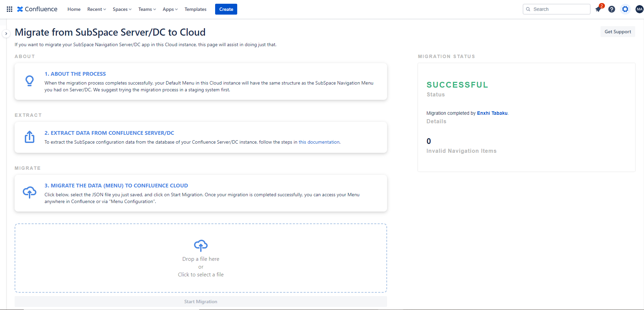Open the app switcher grid icon
This screenshot has height=310, width=644.
[x=10, y=9]
